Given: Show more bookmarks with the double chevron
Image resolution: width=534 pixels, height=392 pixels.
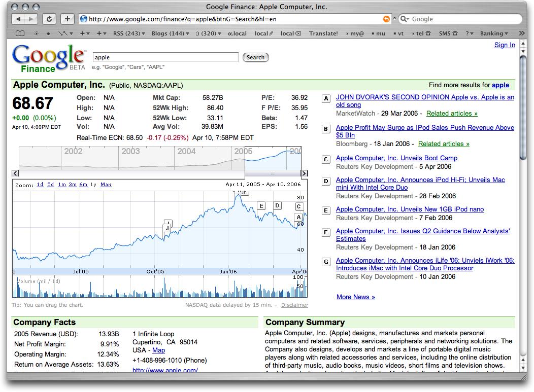Looking at the screenshot, I should point(521,33).
